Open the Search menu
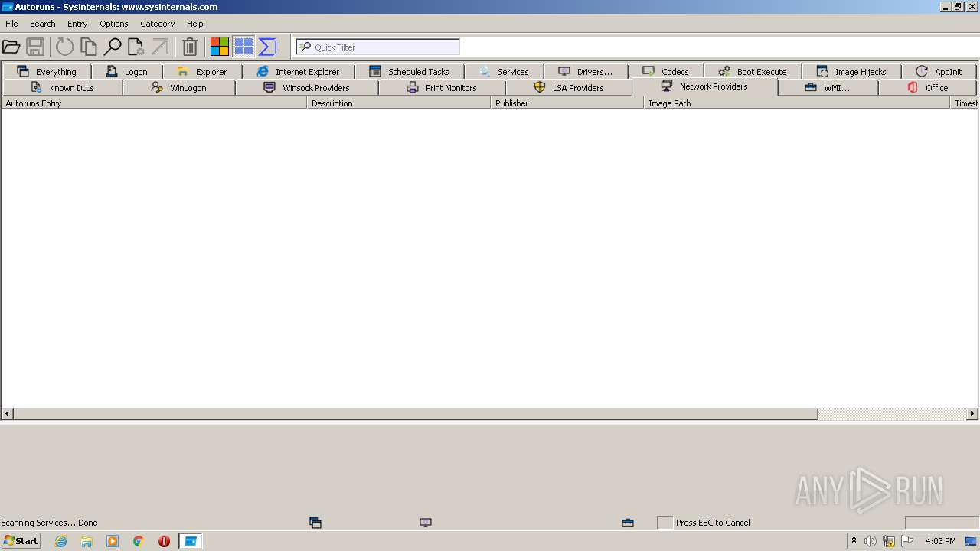980x551 pixels. tap(43, 24)
